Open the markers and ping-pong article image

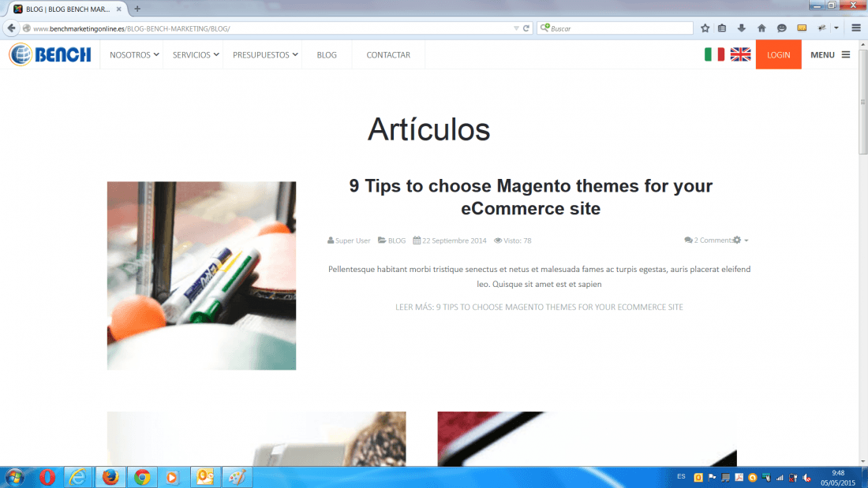tap(201, 276)
